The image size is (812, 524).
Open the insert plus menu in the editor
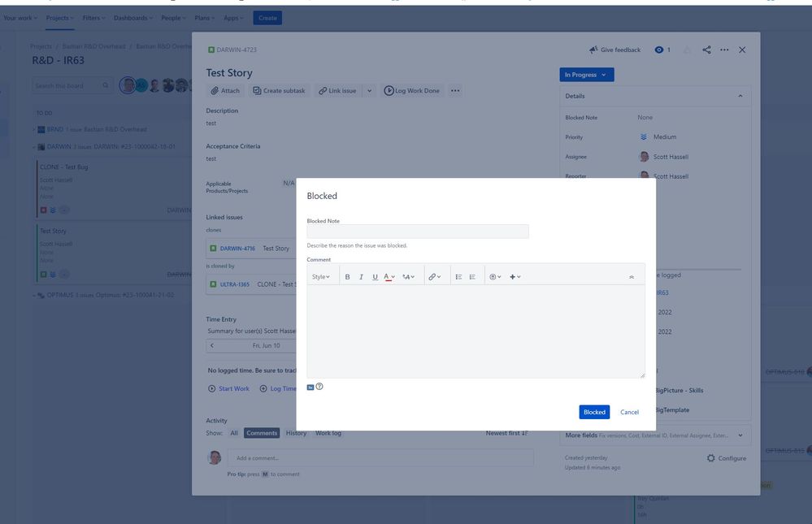(513, 276)
